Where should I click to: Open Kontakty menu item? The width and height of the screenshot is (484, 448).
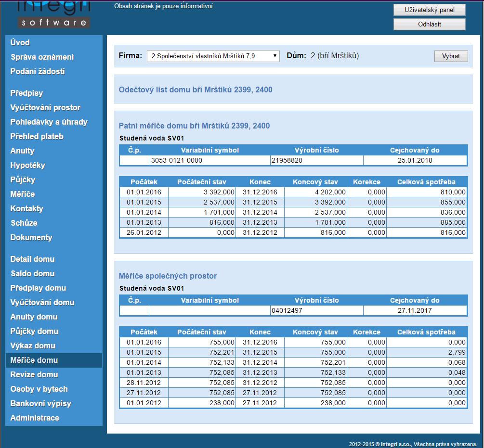click(27, 209)
